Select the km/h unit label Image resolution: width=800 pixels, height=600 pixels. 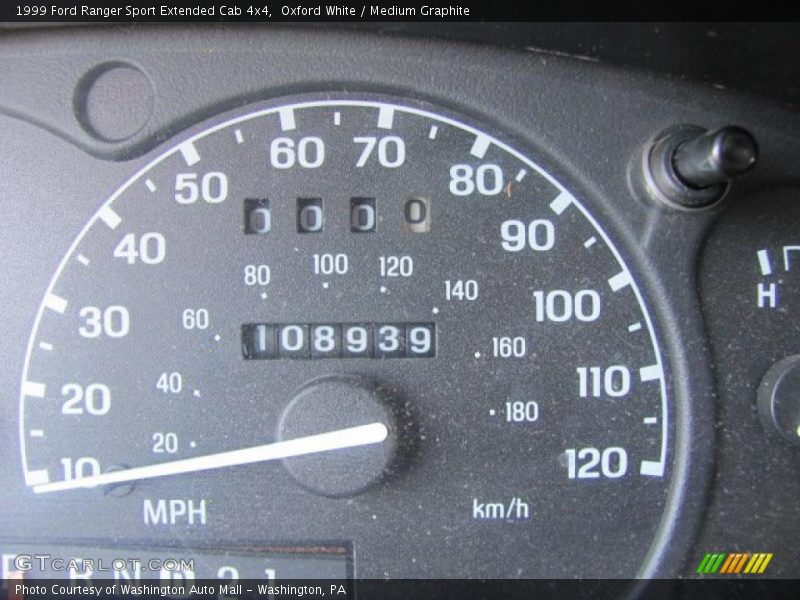tap(501, 509)
